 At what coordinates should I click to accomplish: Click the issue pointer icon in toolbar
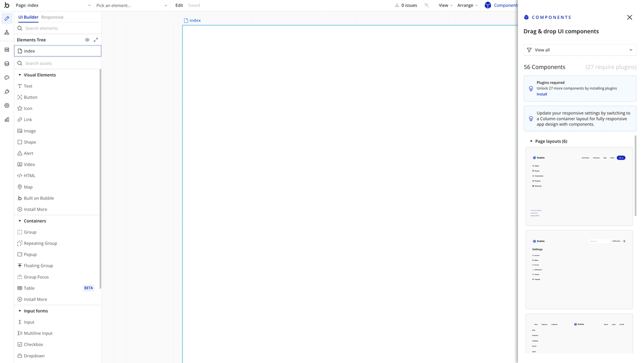click(427, 5)
